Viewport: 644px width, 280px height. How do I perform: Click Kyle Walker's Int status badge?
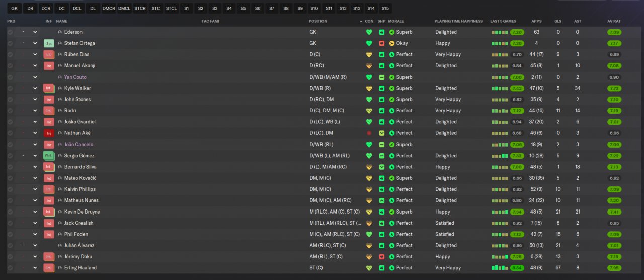[x=49, y=88]
